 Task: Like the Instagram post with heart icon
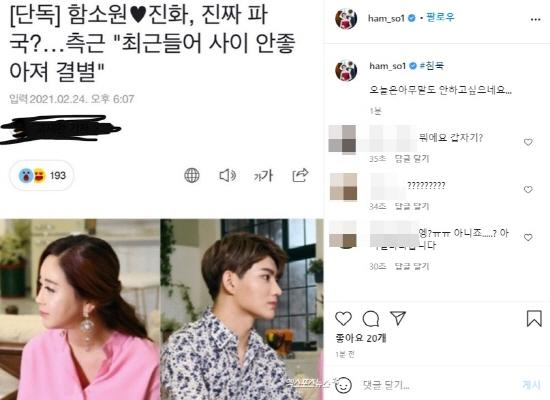[x=343, y=319]
